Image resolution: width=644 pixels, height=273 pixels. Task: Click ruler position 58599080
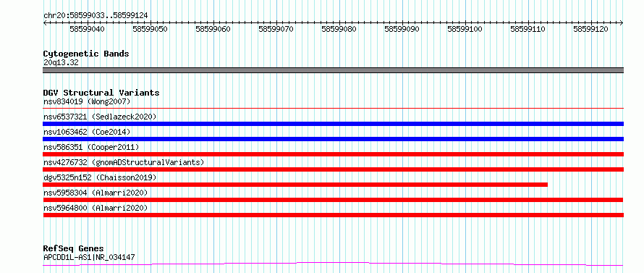click(339, 29)
